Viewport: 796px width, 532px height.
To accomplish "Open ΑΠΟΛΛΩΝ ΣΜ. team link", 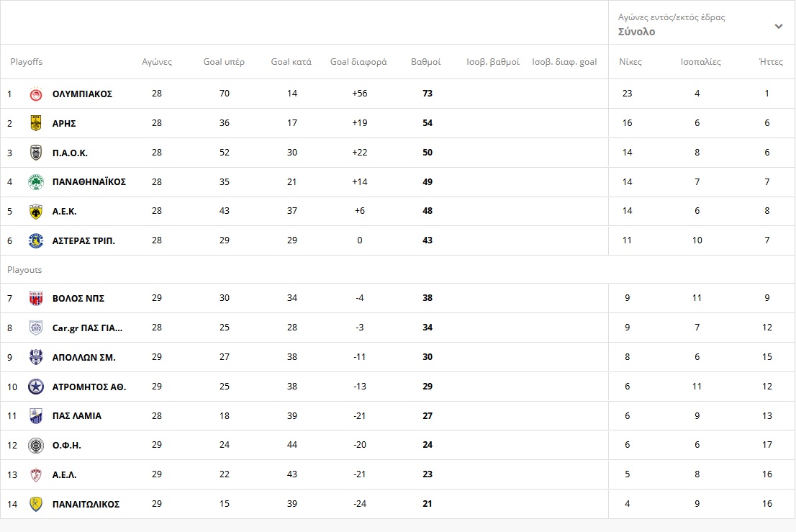I will point(83,357).
